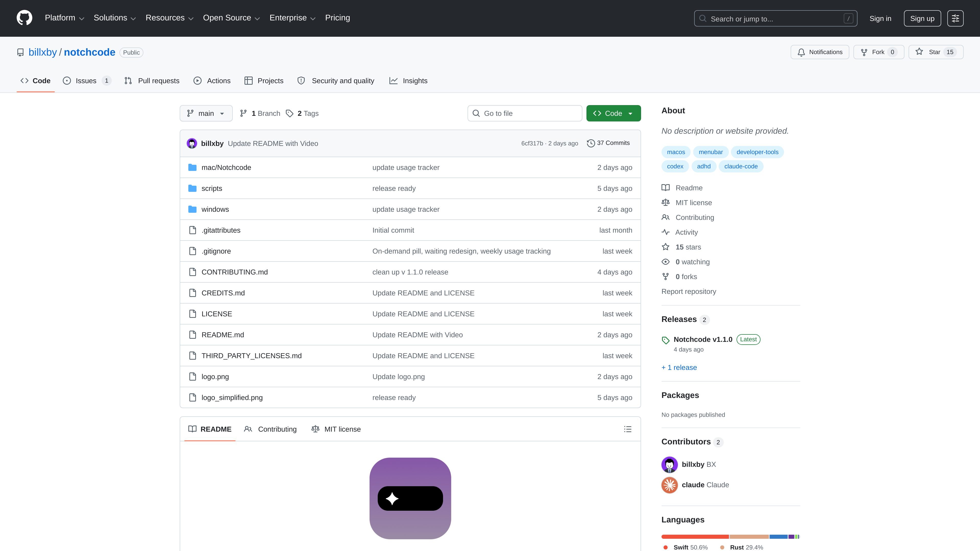Open the Actions tab
This screenshot has width=980, height=551.
point(212,81)
